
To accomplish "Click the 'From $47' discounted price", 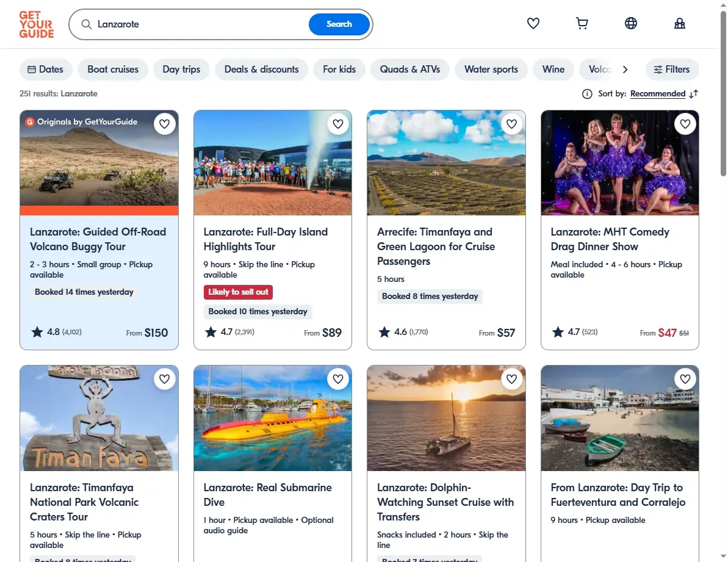I will point(658,333).
